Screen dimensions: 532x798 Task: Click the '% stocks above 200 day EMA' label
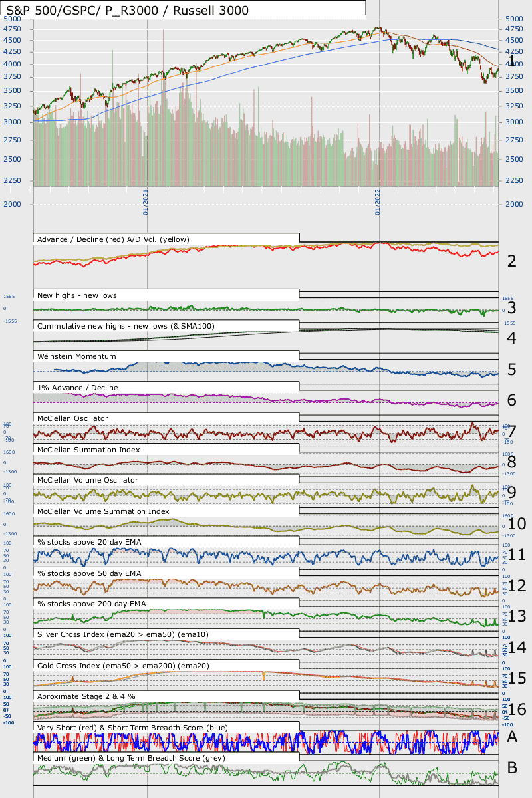click(92, 604)
